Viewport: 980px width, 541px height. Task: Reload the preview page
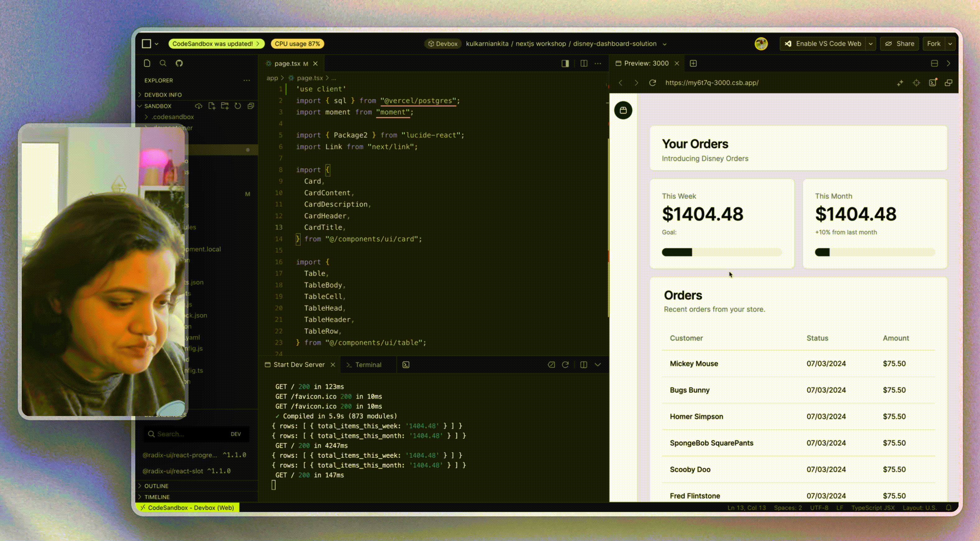click(x=652, y=83)
